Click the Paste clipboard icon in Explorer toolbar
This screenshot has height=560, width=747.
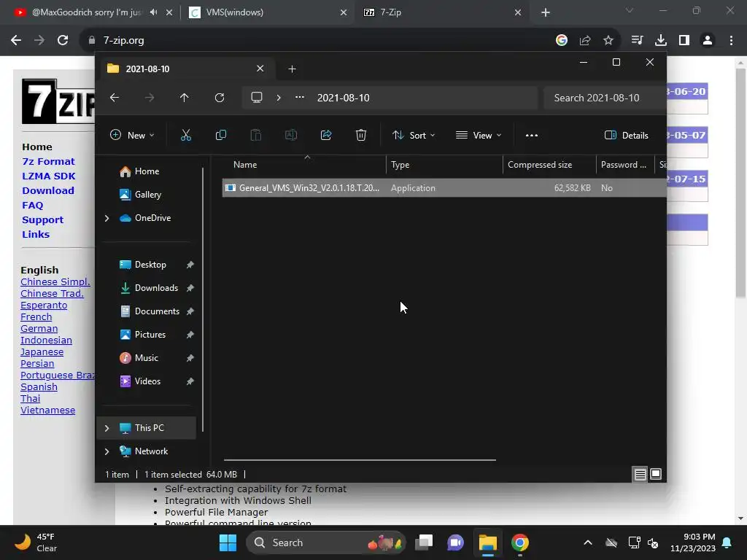click(256, 135)
